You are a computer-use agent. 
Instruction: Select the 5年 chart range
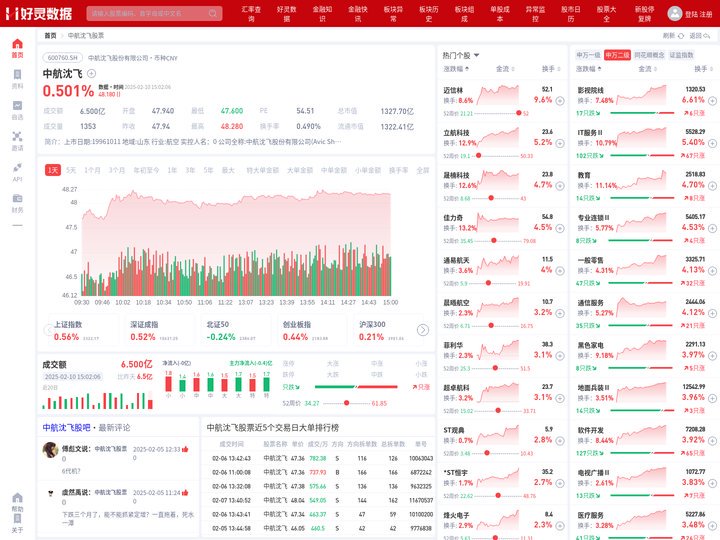(x=208, y=170)
